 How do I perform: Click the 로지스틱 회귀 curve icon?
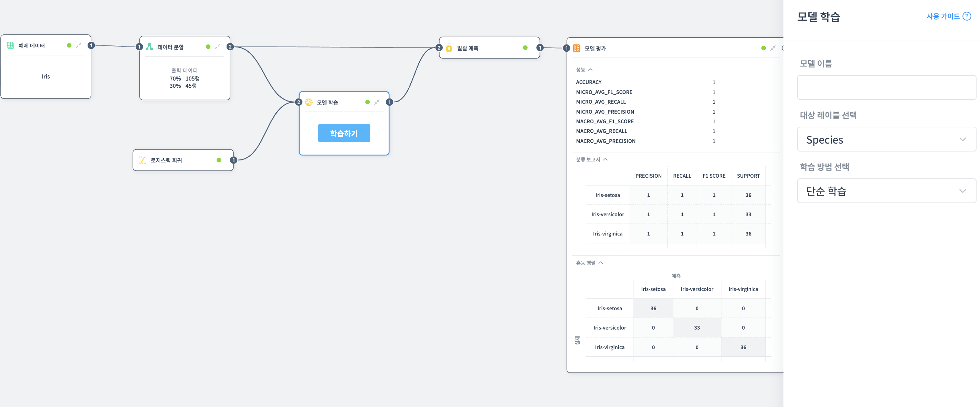(143, 160)
